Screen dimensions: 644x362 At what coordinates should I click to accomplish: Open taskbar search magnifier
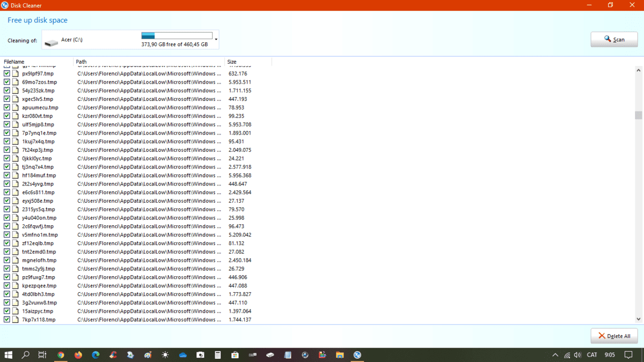click(x=25, y=355)
